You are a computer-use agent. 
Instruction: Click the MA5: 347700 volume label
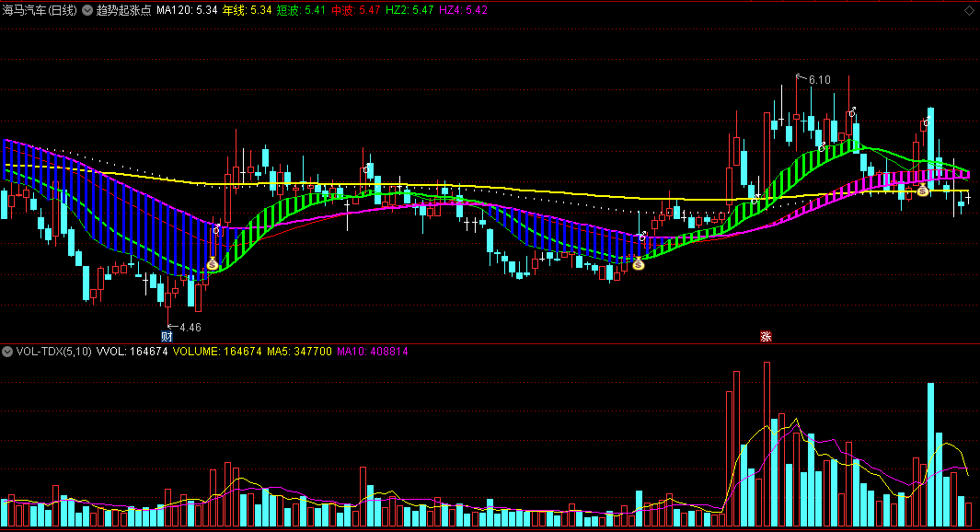[299, 352]
